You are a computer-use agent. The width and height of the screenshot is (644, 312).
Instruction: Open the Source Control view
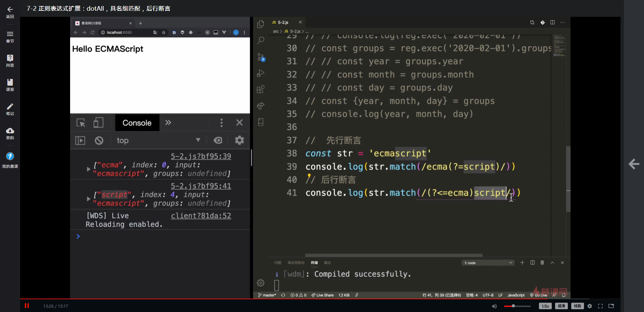coord(261,57)
